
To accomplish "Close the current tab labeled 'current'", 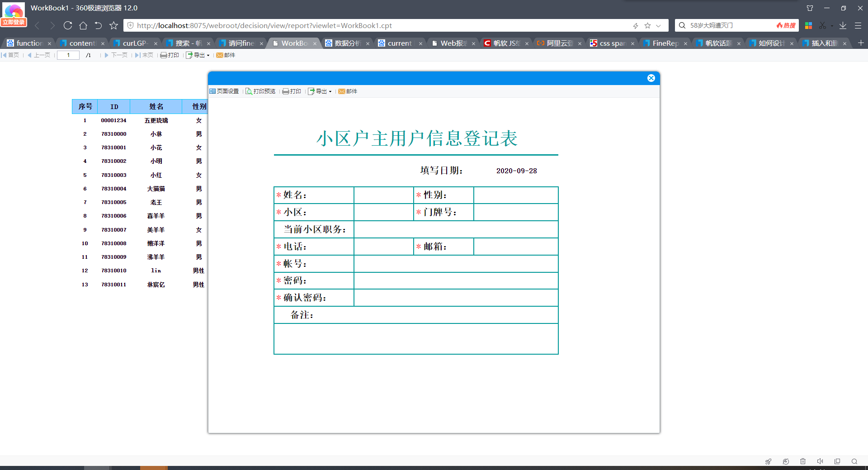I will (x=420, y=43).
